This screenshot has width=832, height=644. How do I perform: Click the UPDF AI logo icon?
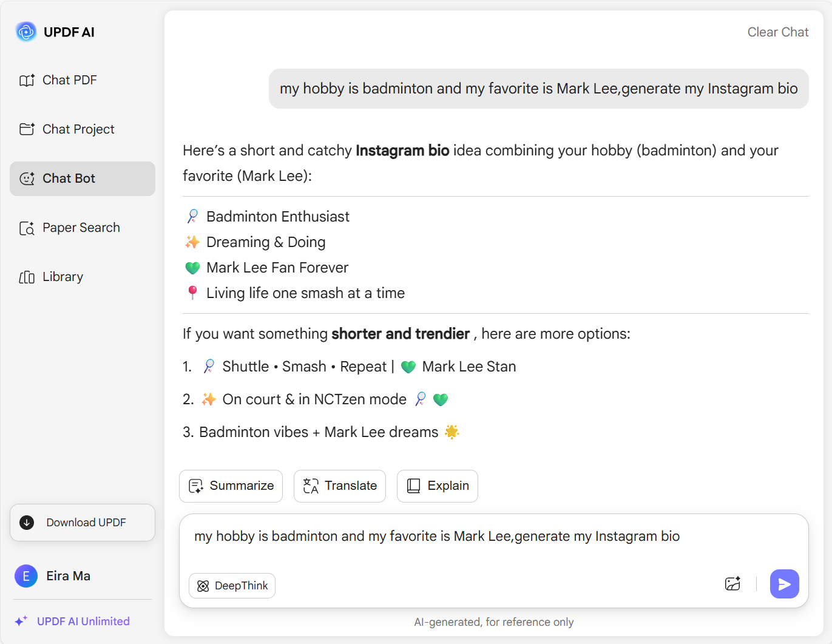26,32
